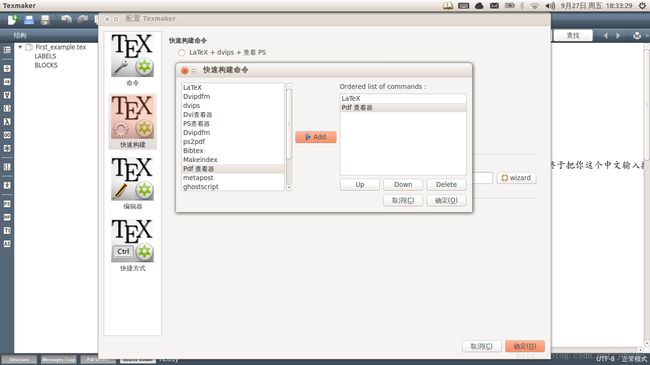
Task: Click down arrow of commands list scrollbar
Action: [x=289, y=187]
